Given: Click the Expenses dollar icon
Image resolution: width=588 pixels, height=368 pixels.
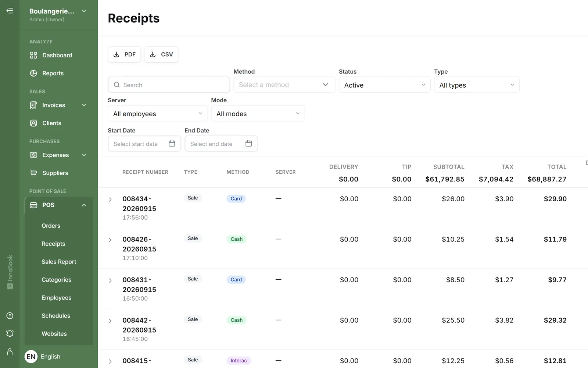Looking at the screenshot, I should (x=33, y=155).
